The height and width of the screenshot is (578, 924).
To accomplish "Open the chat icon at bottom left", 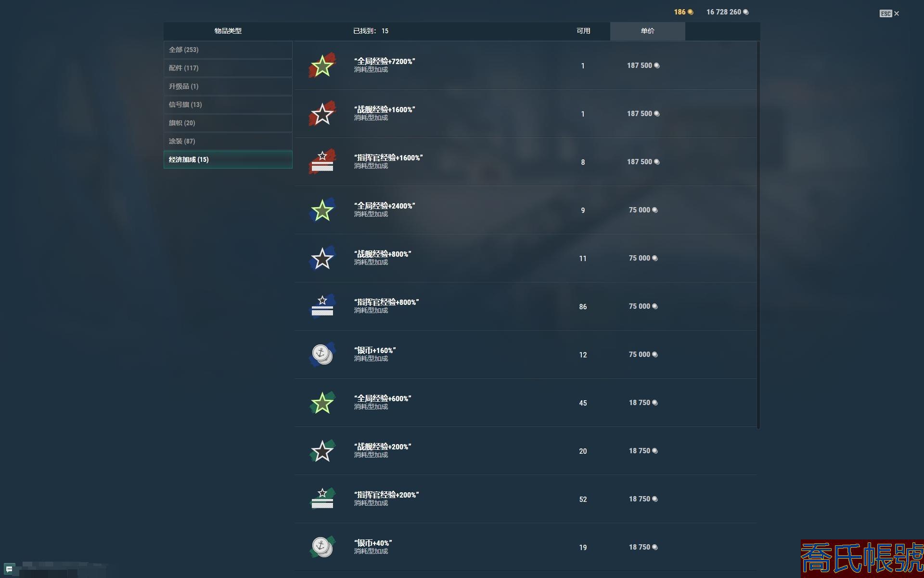I will tap(9, 569).
